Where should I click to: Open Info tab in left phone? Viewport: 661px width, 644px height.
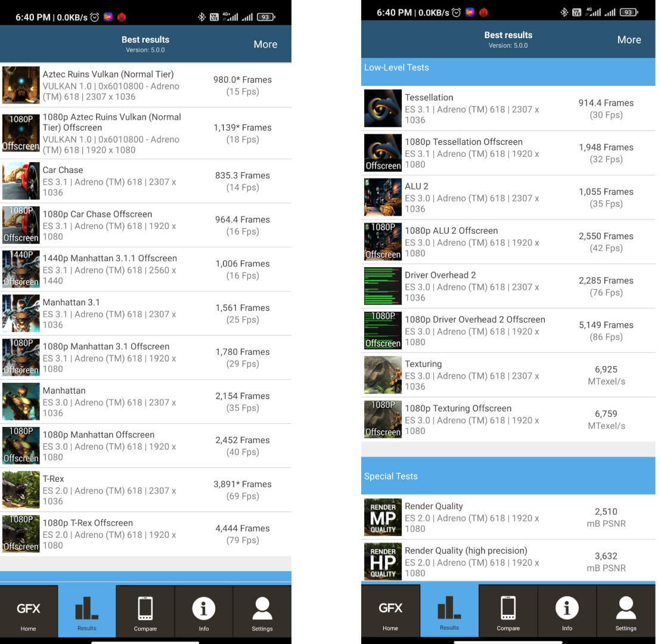(x=204, y=611)
